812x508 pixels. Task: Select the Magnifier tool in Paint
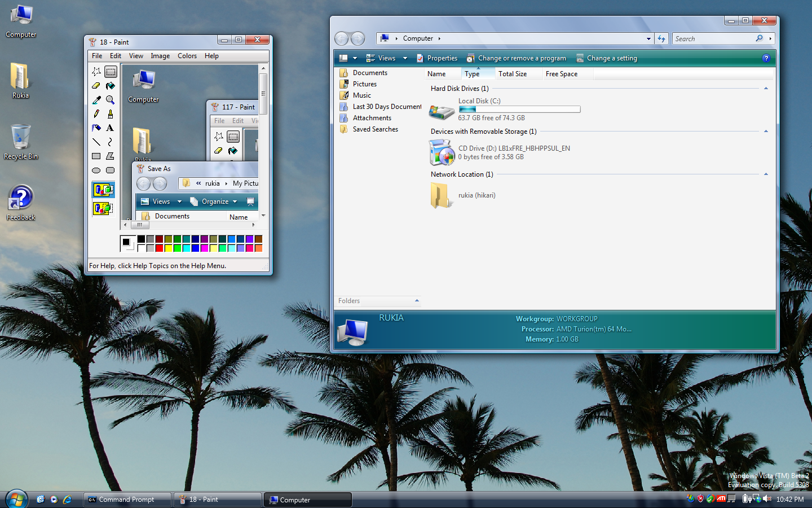(111, 100)
